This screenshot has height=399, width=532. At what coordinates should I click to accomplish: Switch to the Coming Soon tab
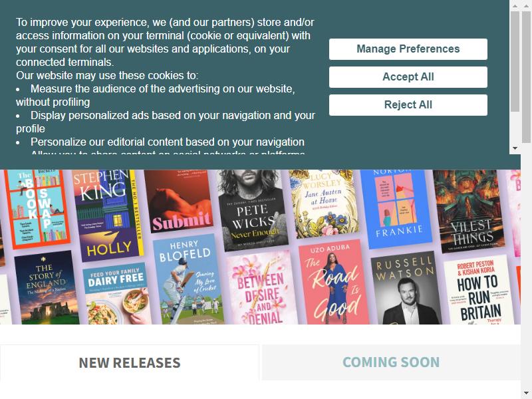(x=391, y=362)
